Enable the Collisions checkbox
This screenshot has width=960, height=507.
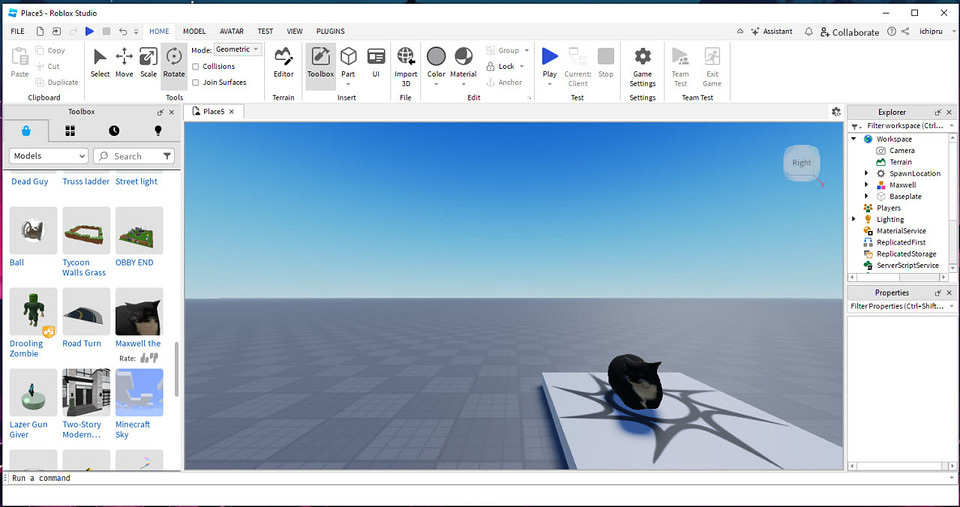click(195, 66)
